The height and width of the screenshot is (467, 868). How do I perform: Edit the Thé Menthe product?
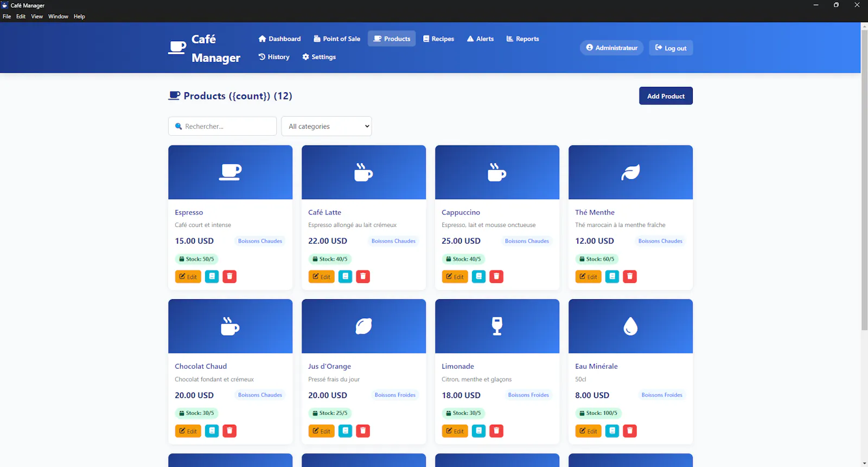pos(588,276)
